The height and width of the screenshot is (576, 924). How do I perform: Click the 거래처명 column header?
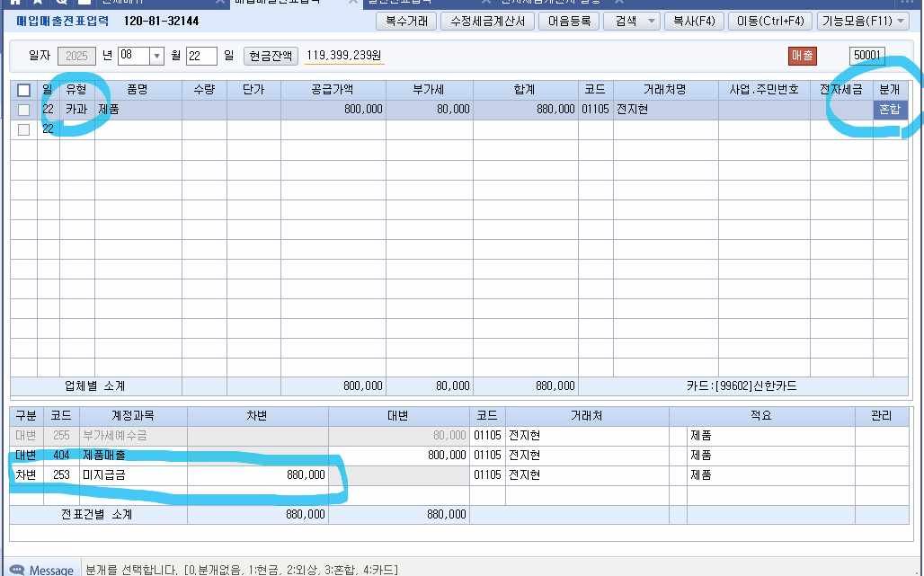[x=665, y=90]
